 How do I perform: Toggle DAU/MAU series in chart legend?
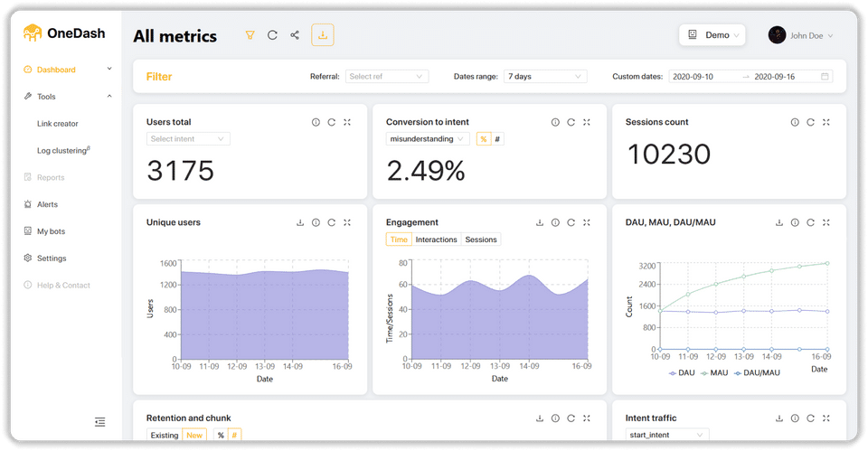pyautogui.click(x=757, y=373)
